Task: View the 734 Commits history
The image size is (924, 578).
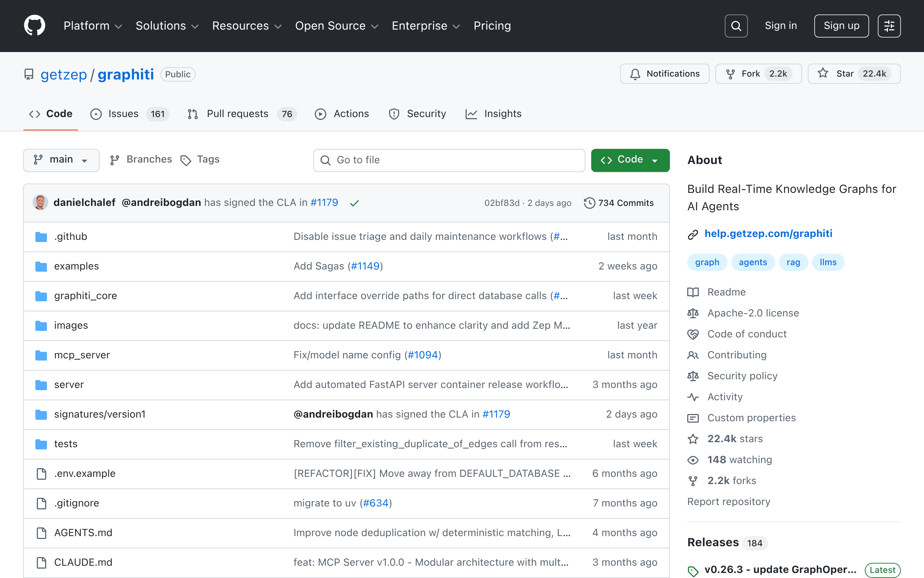Action: [x=619, y=203]
